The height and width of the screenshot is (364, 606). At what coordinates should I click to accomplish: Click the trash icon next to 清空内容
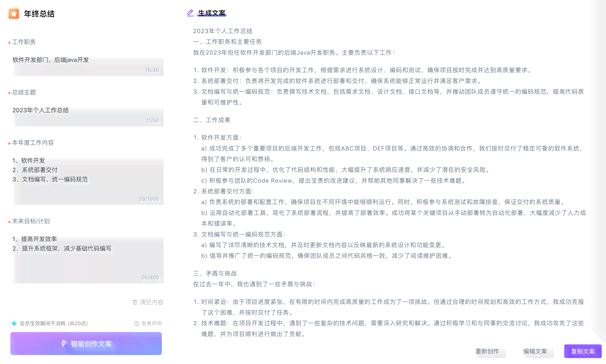135,302
